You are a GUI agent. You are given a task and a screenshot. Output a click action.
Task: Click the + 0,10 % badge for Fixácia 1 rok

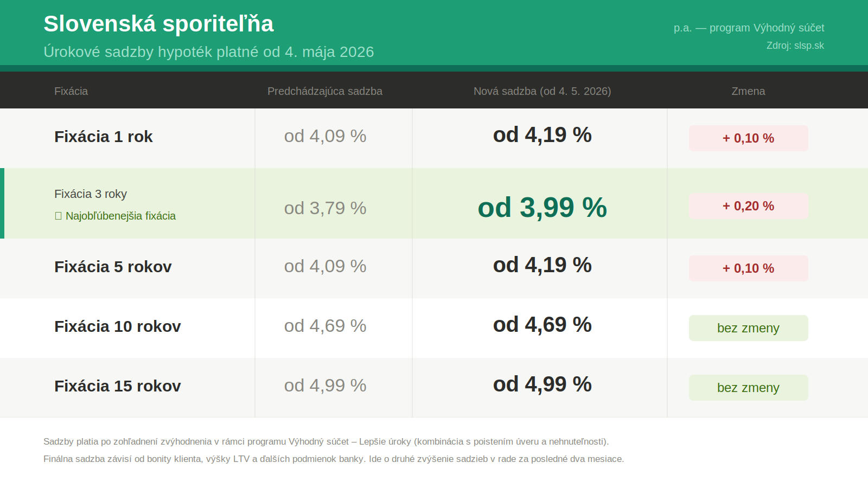pyautogui.click(x=748, y=138)
